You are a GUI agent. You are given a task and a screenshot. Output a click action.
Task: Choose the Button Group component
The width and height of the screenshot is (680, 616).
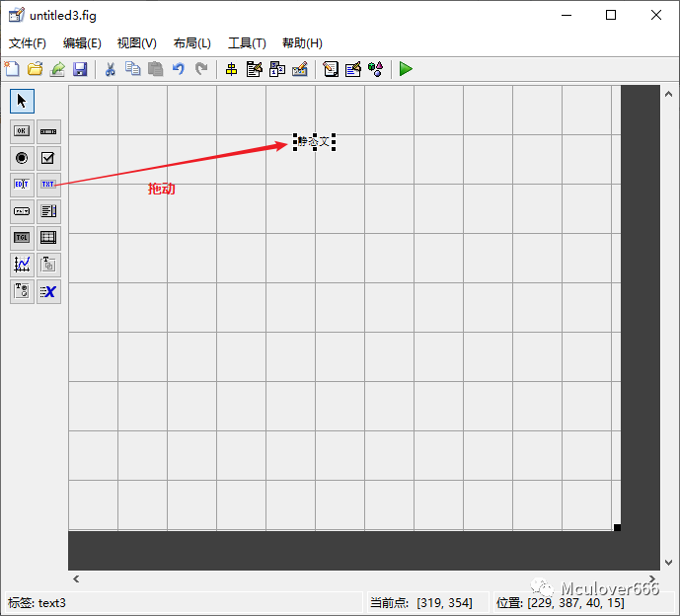[x=22, y=291]
